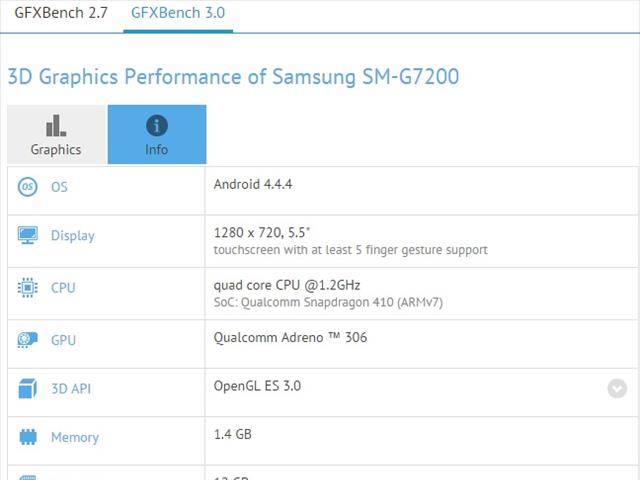Image resolution: width=640 pixels, height=480 pixels.
Task: Select the GFXBench 3.0 tab
Action: click(x=178, y=14)
